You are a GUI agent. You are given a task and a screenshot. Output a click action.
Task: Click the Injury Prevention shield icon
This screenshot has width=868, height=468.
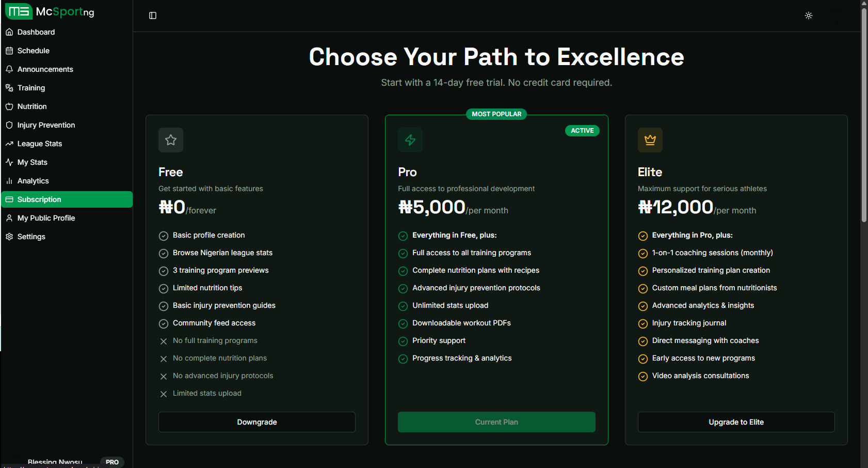[x=9, y=125]
